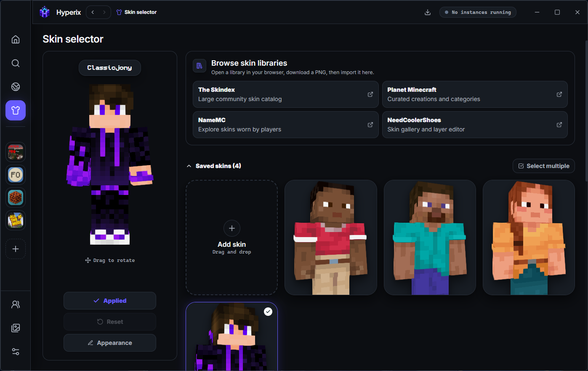Click the Hyperix logo icon
The width and height of the screenshot is (588, 371).
[x=45, y=12]
